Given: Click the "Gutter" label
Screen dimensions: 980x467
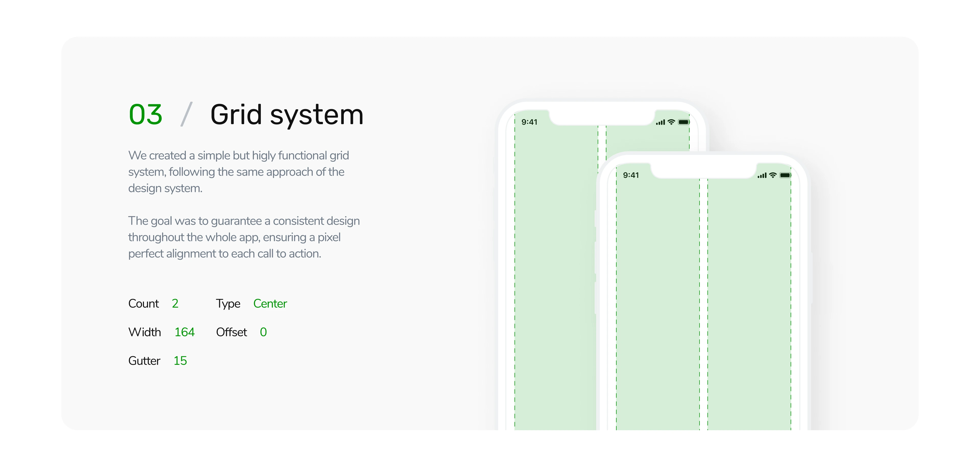Looking at the screenshot, I should point(144,361).
